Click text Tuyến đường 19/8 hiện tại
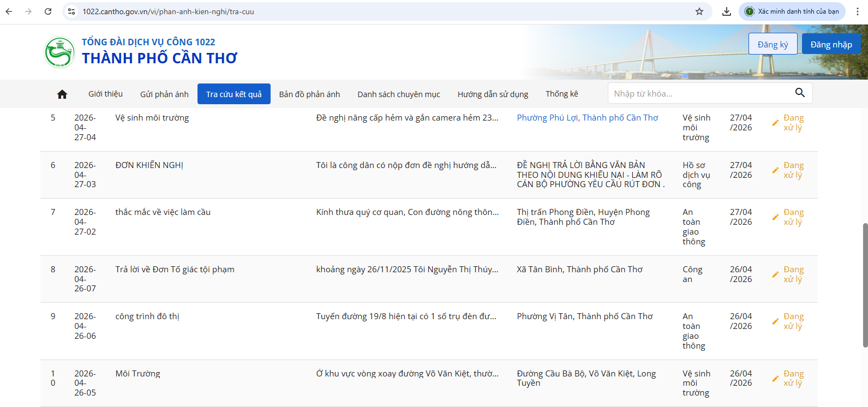The height and width of the screenshot is (407, 868). point(406,316)
